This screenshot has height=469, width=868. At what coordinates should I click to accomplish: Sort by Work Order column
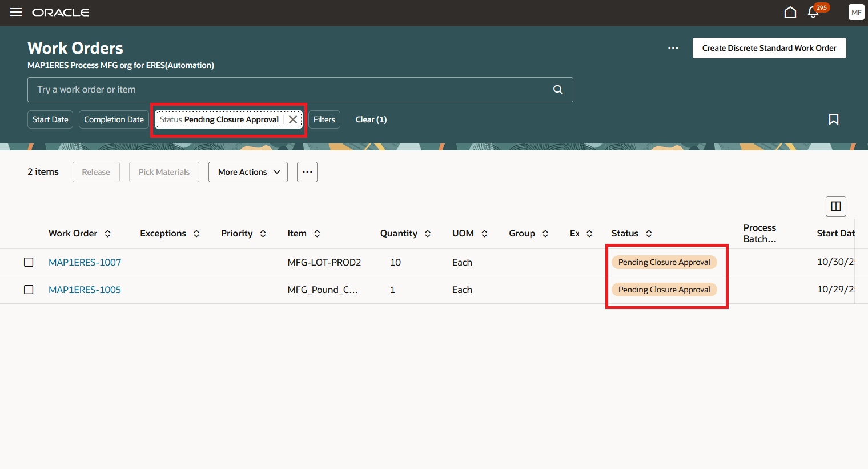[x=107, y=234]
